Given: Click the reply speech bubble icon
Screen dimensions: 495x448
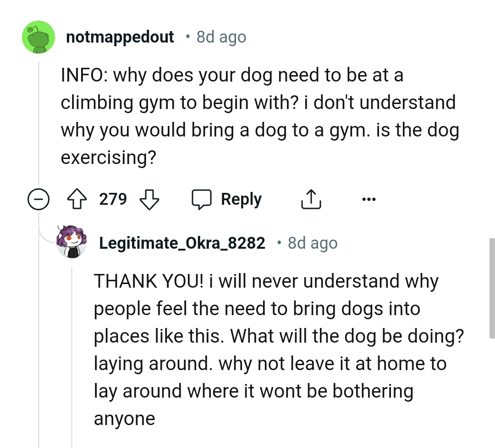Looking at the screenshot, I should click(205, 199).
